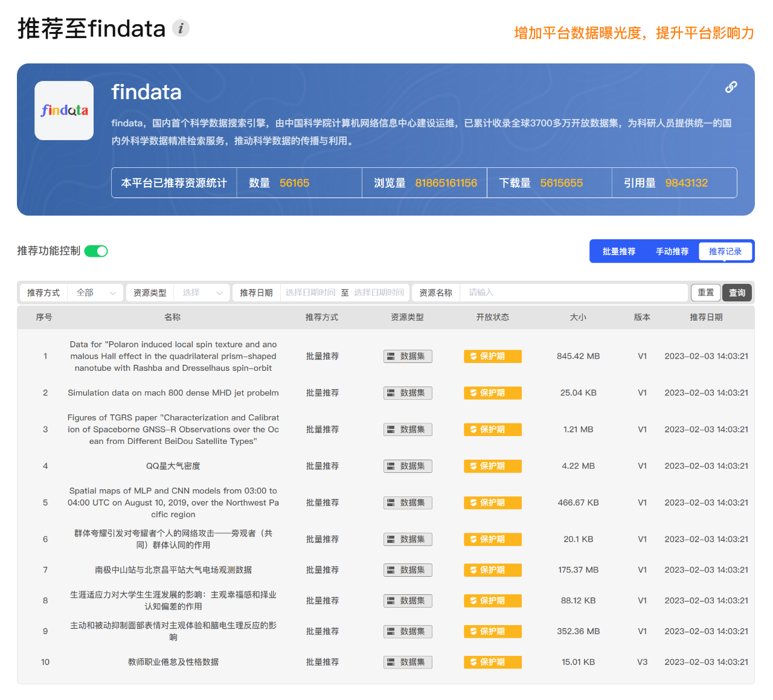Click the 保护期 shield badge in row 2
The width and height of the screenshot is (773, 700).
(492, 393)
